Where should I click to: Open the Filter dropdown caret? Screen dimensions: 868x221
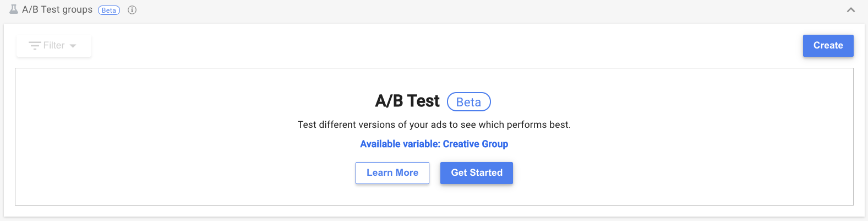(73, 46)
